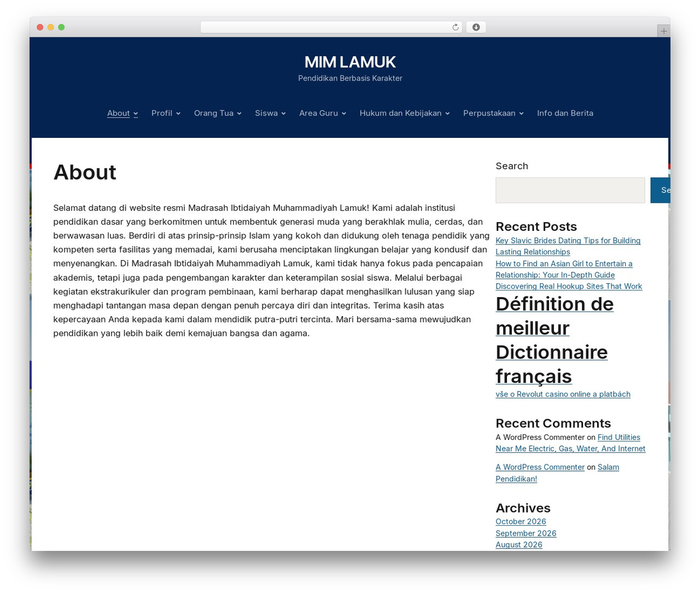View the October 2026 archive

point(521,522)
